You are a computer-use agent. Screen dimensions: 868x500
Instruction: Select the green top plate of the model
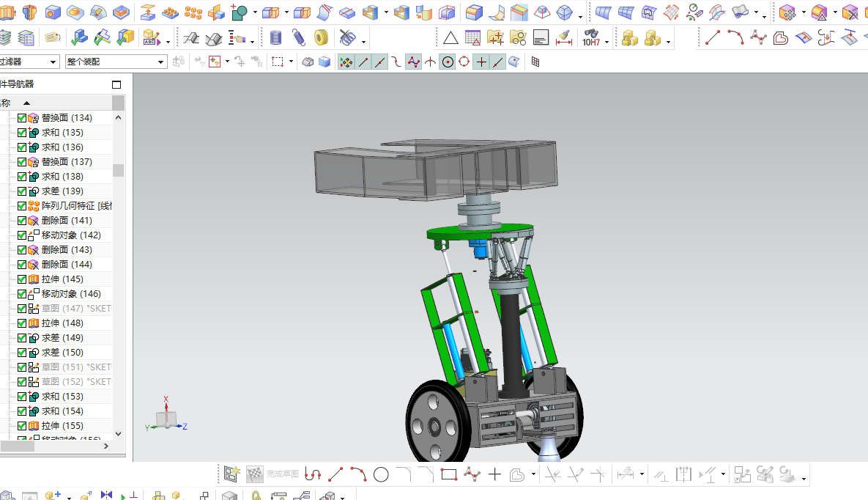[x=479, y=232]
